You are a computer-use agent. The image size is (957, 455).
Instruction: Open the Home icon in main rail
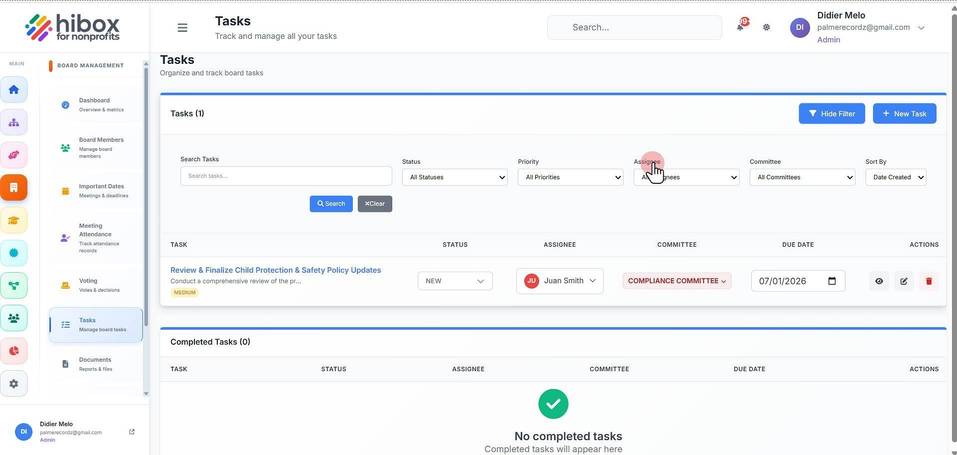pos(13,90)
